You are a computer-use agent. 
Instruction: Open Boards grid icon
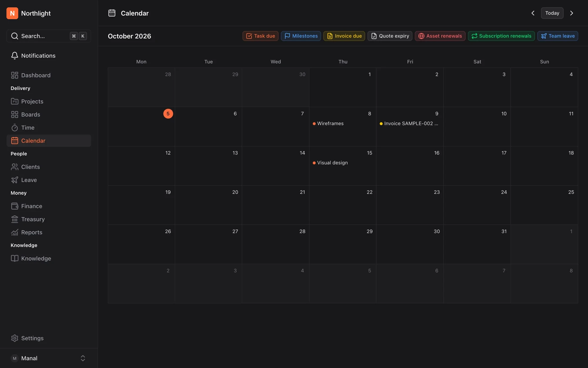pyautogui.click(x=15, y=115)
